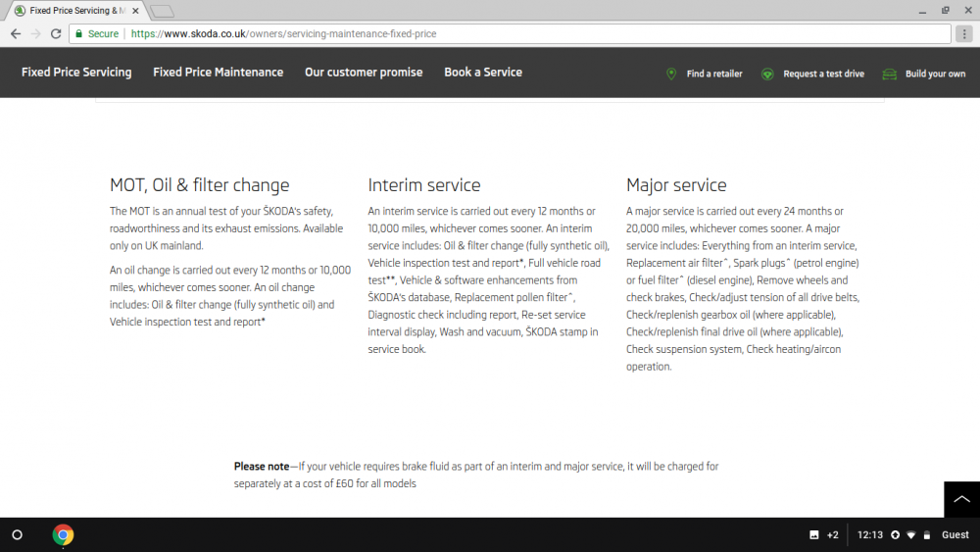The height and width of the screenshot is (552, 980).
Task: Open Fixed Price Maintenance nav item
Action: pos(219,72)
